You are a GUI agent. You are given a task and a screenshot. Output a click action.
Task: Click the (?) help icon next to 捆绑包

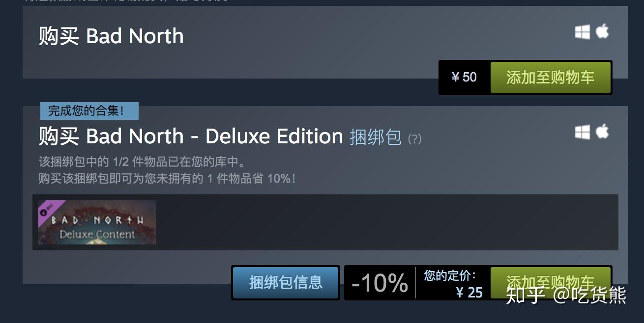pos(414,139)
